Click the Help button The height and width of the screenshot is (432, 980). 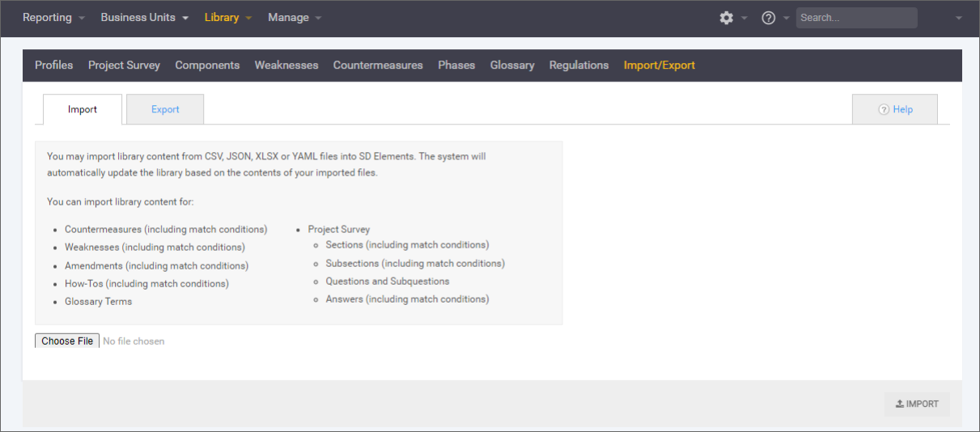point(895,110)
